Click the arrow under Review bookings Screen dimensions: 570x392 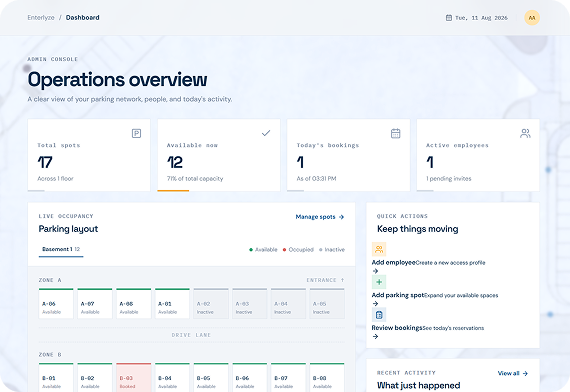(x=376, y=336)
